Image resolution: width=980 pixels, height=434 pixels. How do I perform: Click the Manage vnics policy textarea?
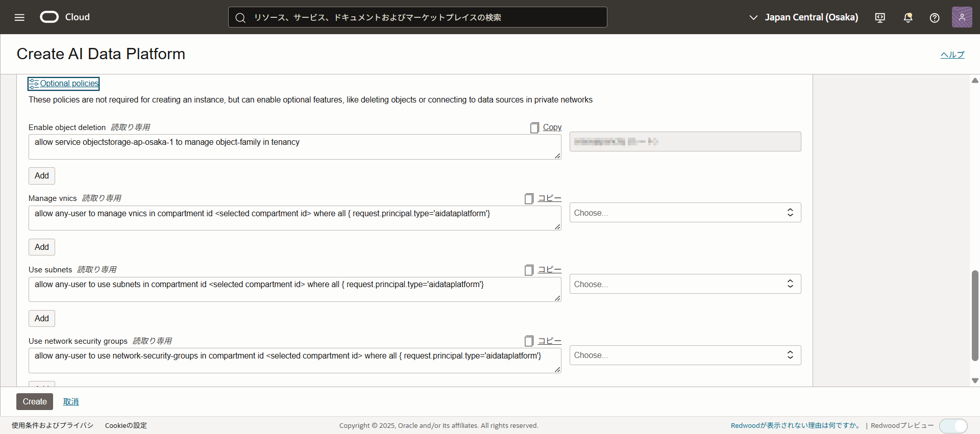tap(295, 218)
